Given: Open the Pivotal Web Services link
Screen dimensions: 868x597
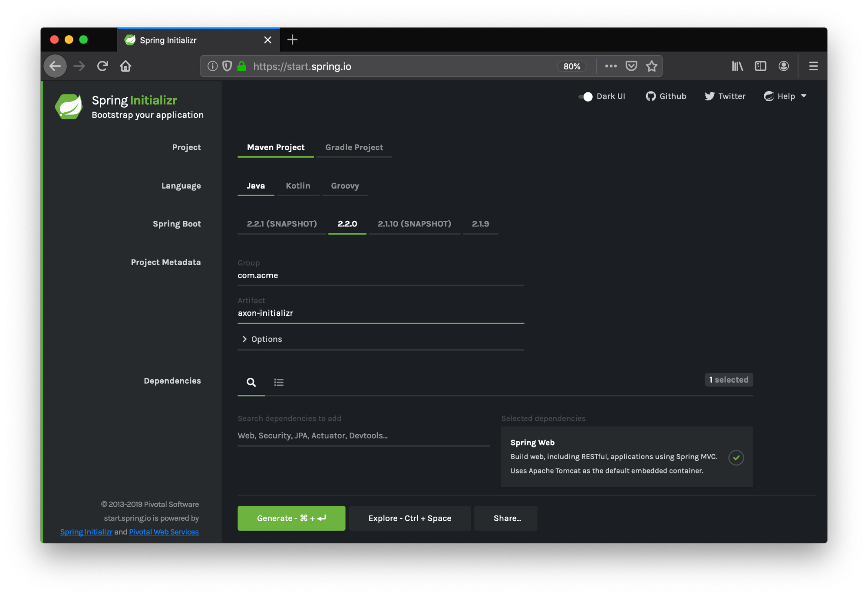Looking at the screenshot, I should pyautogui.click(x=164, y=532).
